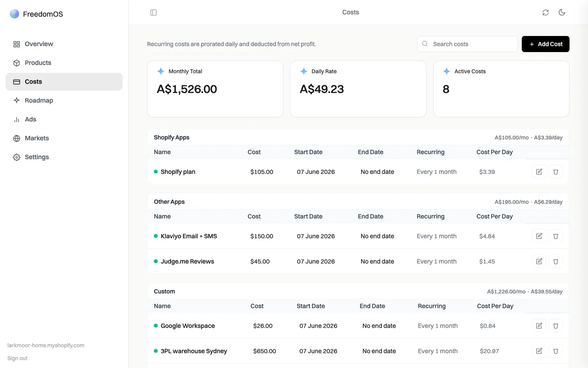This screenshot has width=588, height=368.
Task: Go to the Products section
Action: [x=64, y=63]
